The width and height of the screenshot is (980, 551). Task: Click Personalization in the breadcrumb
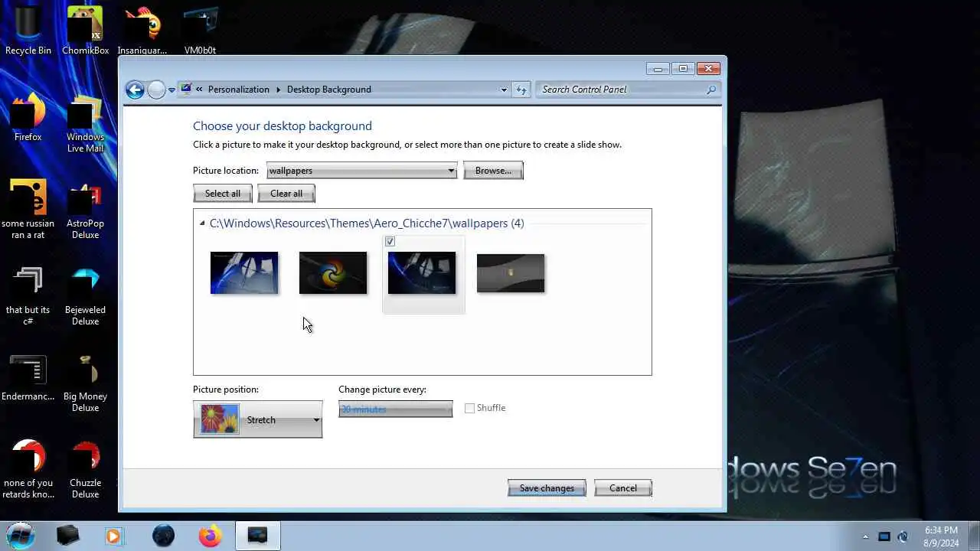tap(239, 90)
